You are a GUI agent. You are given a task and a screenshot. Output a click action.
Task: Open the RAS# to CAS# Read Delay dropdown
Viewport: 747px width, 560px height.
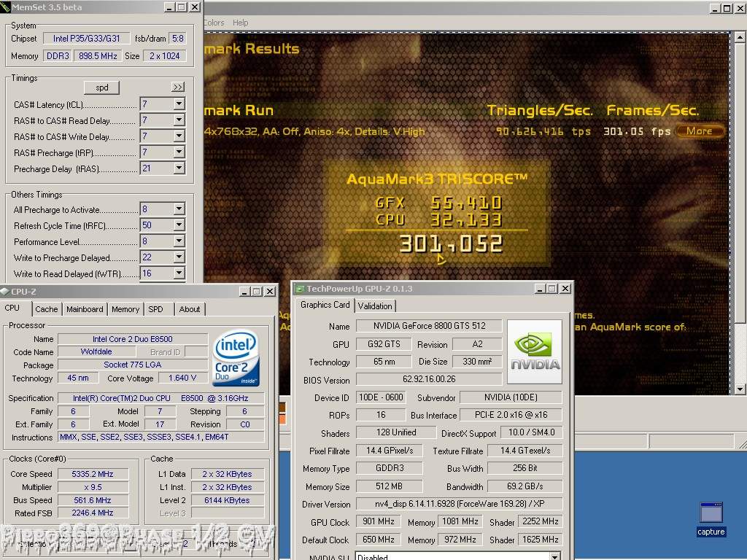179,120
